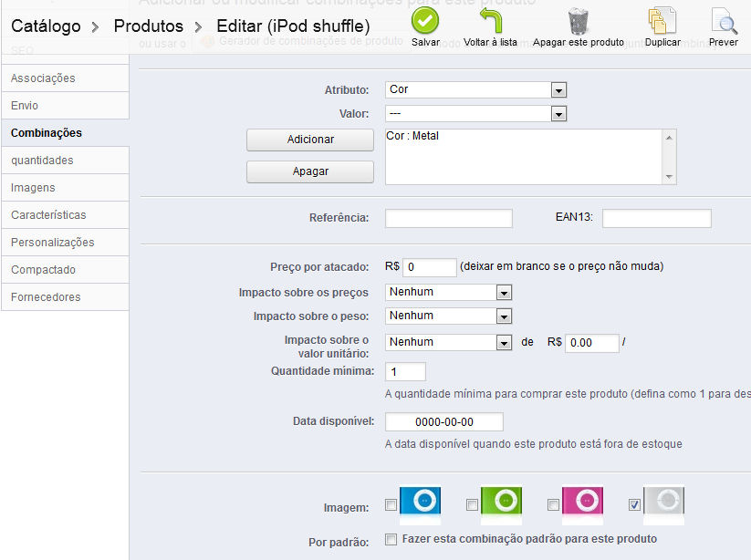Click the Adicionar button
751x560 pixels.
coord(310,140)
